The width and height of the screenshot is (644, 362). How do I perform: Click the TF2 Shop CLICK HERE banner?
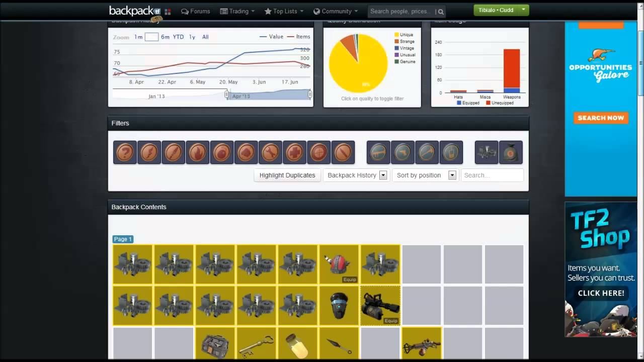click(x=601, y=293)
